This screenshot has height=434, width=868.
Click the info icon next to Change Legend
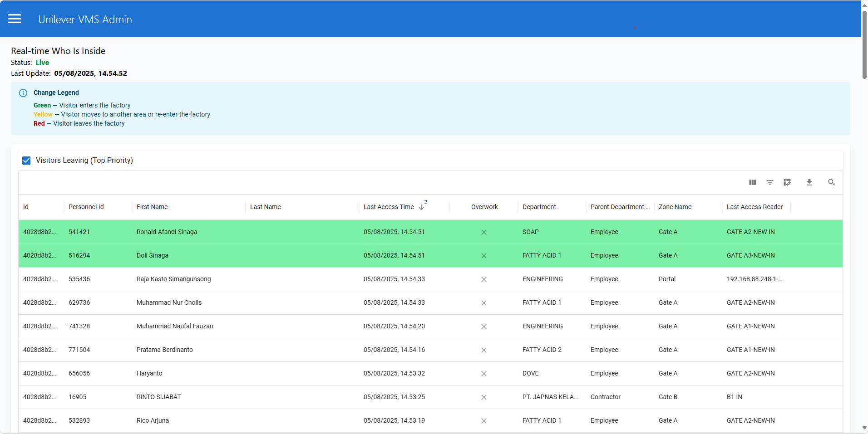(23, 93)
